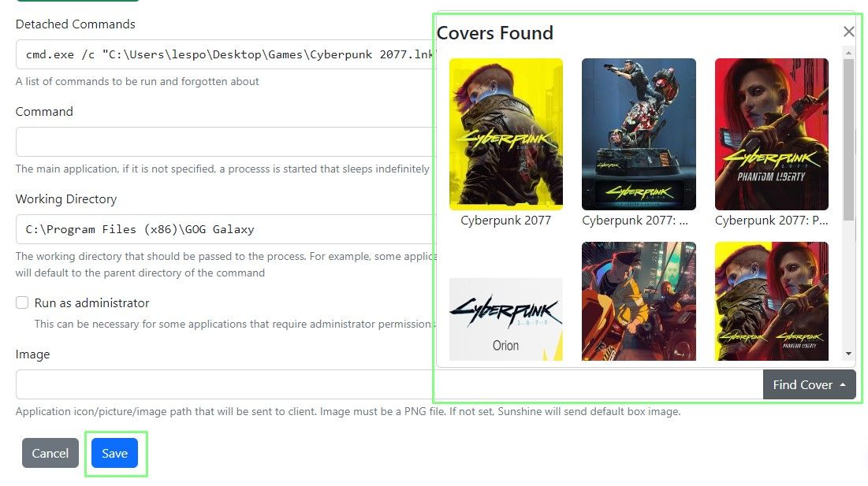Choose the anime-style Cyberpunk cover art
This screenshot has width=868, height=486.
(x=638, y=301)
